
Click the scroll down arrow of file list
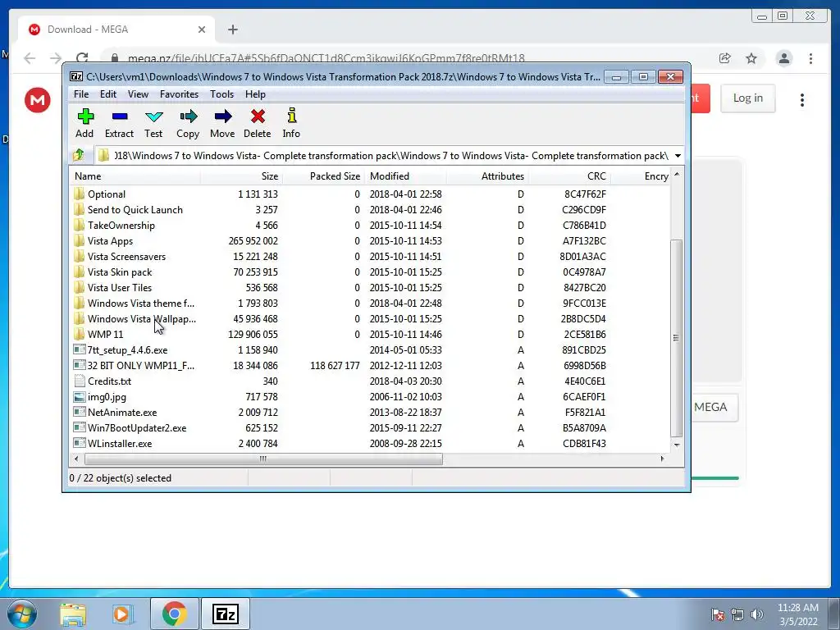677,445
